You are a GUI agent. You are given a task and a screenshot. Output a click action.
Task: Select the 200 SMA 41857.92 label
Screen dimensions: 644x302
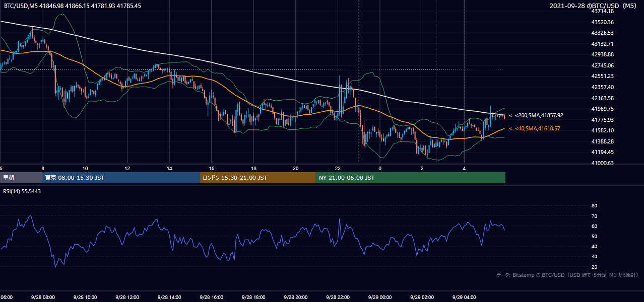pos(536,115)
